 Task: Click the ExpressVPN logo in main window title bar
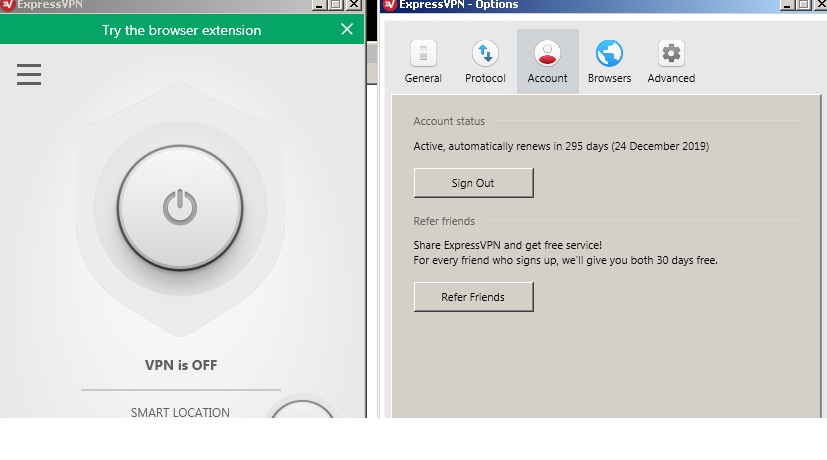(x=7, y=5)
